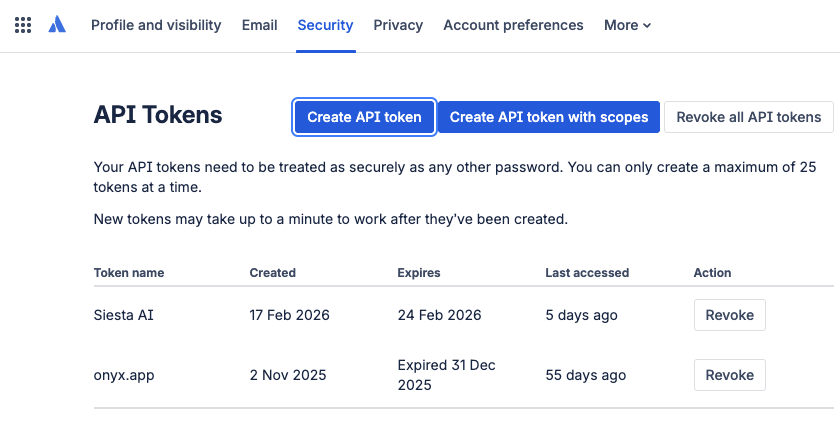This screenshot has height=423, width=840.
Task: Click the Action column header
Action: click(x=712, y=272)
